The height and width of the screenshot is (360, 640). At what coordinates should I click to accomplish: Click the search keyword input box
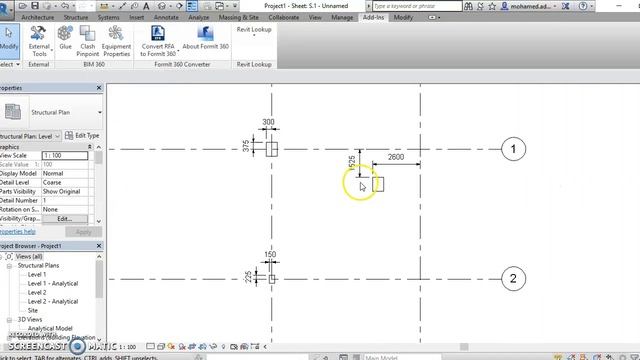coord(417,6)
